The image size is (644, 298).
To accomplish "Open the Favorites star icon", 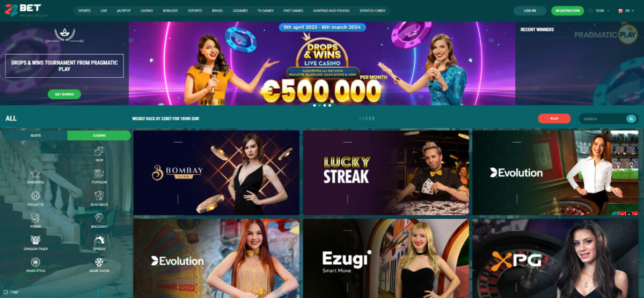I will [35, 174].
